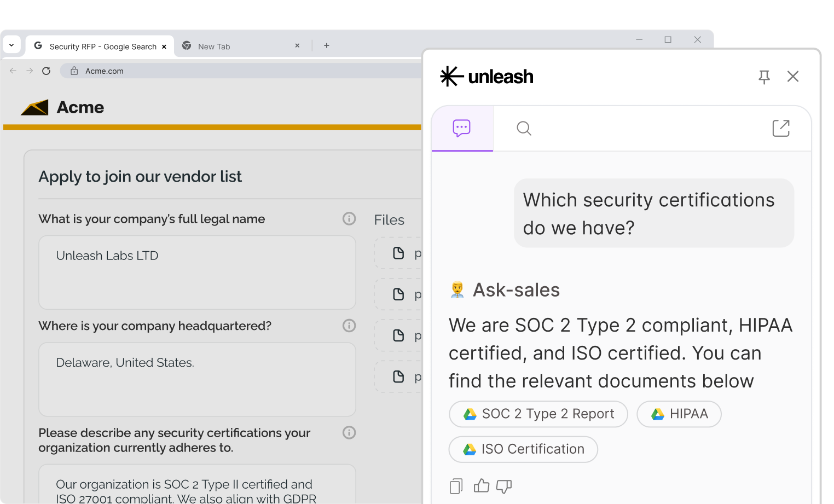Click the site lock icon in address bar
This screenshot has height=504, width=834.
(74, 71)
